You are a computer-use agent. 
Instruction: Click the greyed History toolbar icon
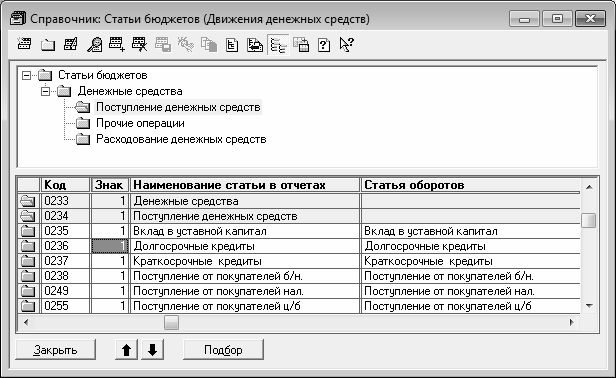[x=185, y=44]
